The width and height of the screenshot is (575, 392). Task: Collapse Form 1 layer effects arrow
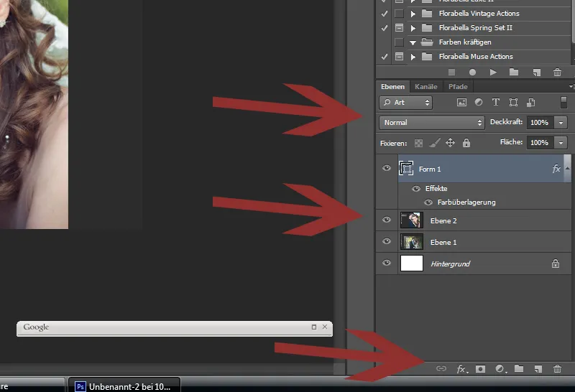click(567, 168)
